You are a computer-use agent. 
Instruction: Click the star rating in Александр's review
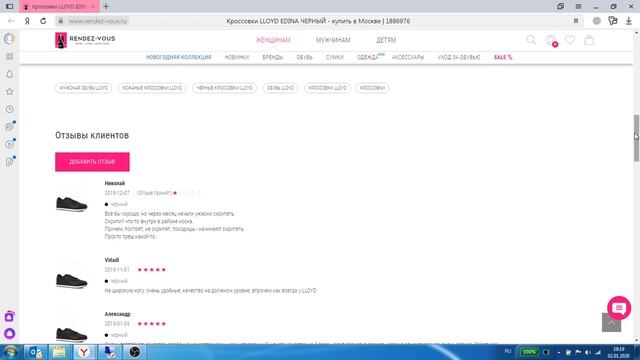pyautogui.click(x=152, y=324)
